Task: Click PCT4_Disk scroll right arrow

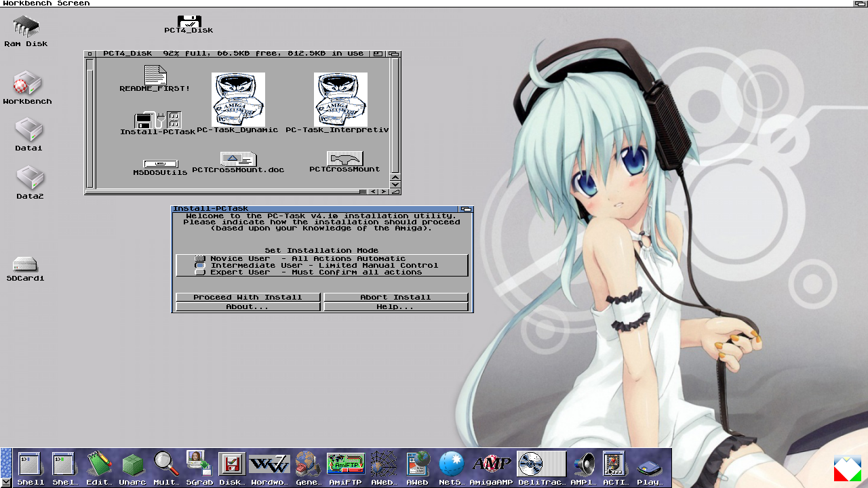Action: [383, 192]
